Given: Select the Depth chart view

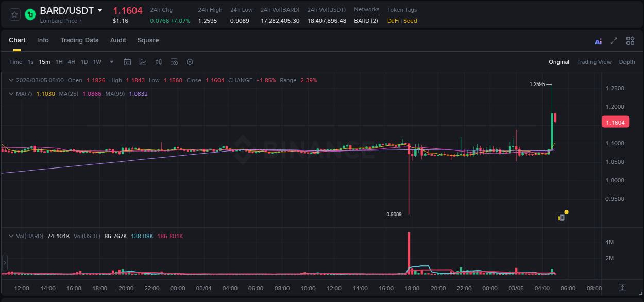Looking at the screenshot, I should [626, 62].
